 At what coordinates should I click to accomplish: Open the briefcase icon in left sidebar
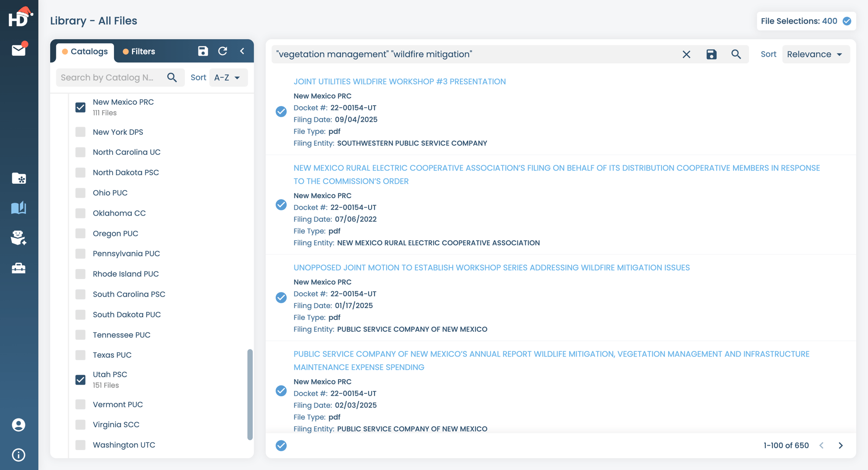(18, 268)
